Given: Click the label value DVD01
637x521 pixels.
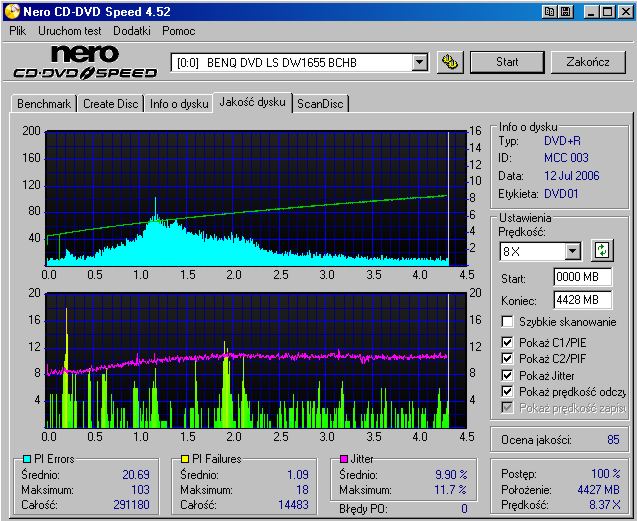Looking at the screenshot, I should [561, 194].
